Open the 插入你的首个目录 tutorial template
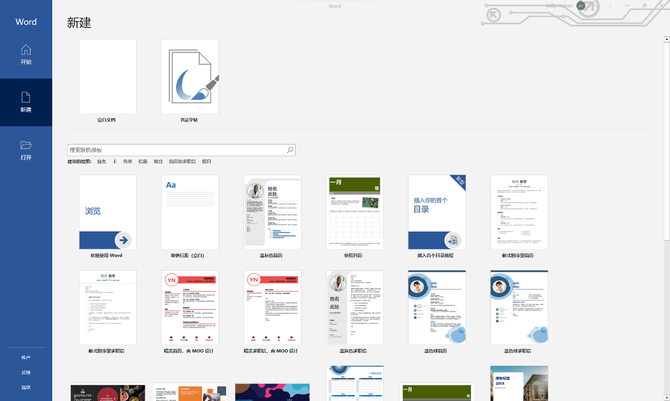This screenshot has height=401, width=670. tap(436, 212)
